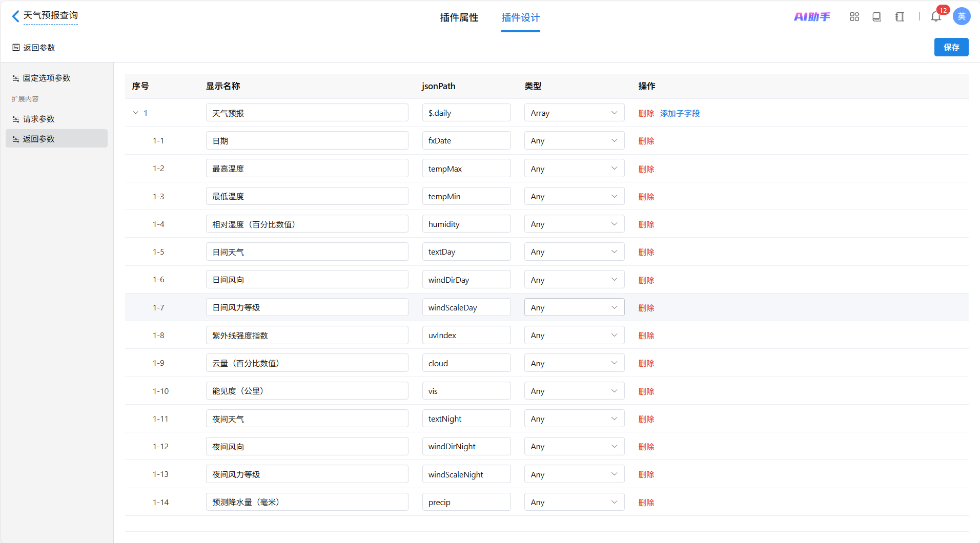This screenshot has height=543, width=980.
Task: Delete the 最高温度 row
Action: tap(646, 169)
